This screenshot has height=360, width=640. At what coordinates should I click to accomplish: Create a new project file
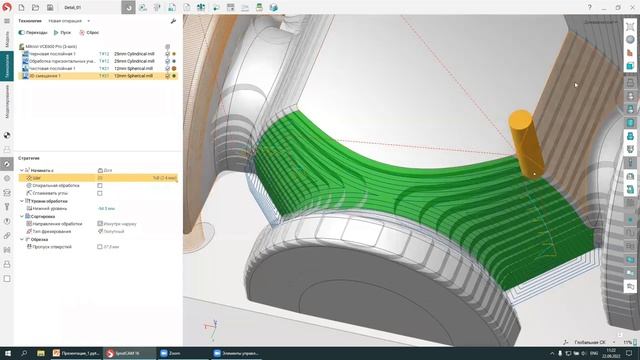21,7
